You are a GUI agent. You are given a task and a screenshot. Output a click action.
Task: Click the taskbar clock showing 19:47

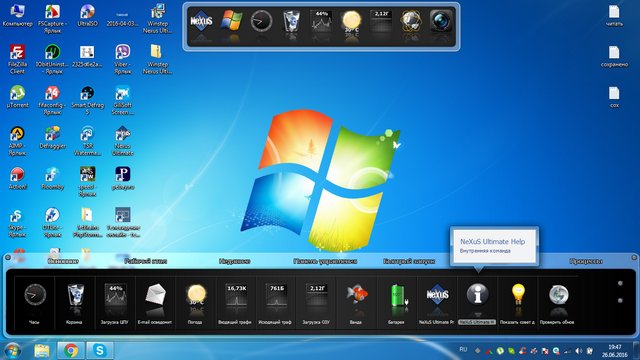(614, 351)
